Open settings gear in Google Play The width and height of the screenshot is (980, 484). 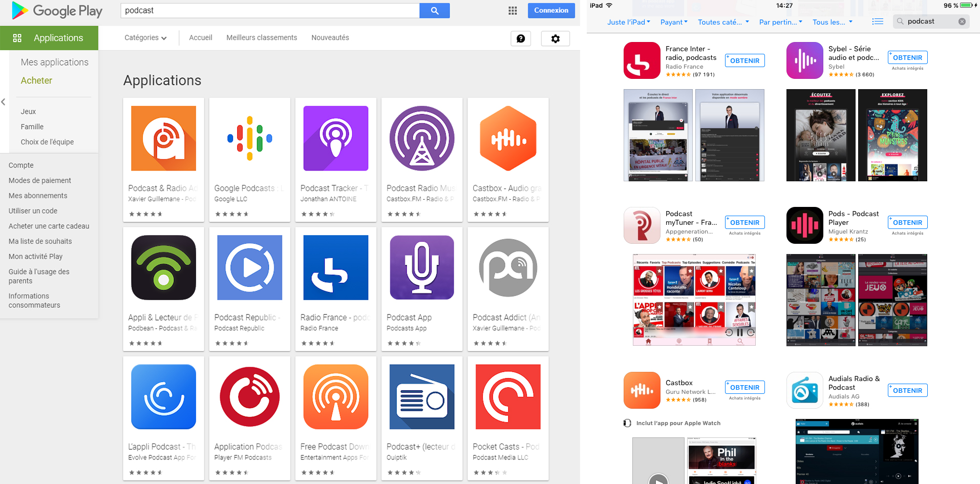pyautogui.click(x=555, y=38)
